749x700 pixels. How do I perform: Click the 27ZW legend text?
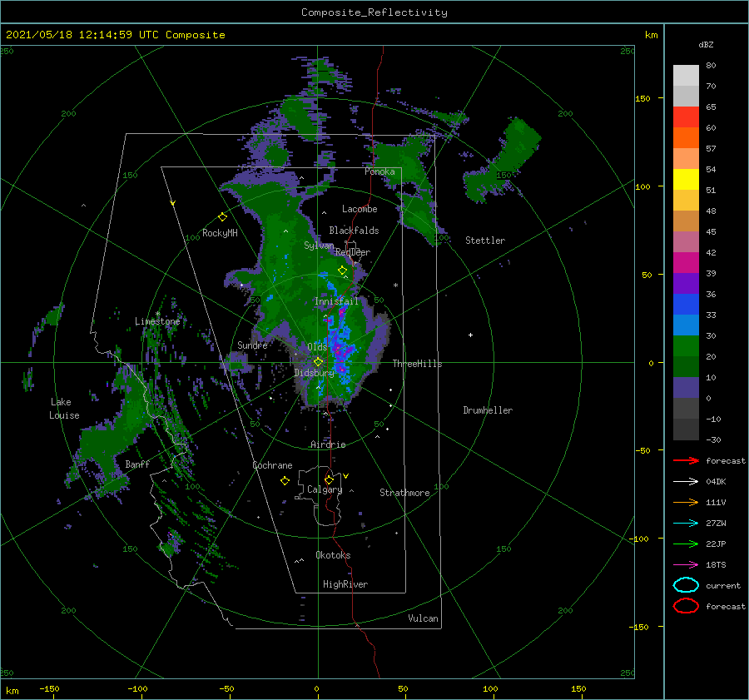pos(716,524)
